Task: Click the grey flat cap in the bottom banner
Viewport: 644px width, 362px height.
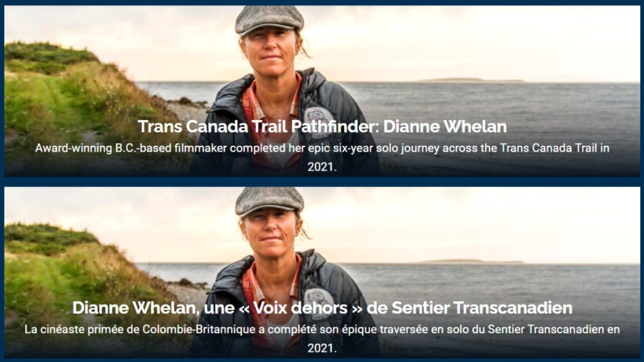Action: coord(269,201)
